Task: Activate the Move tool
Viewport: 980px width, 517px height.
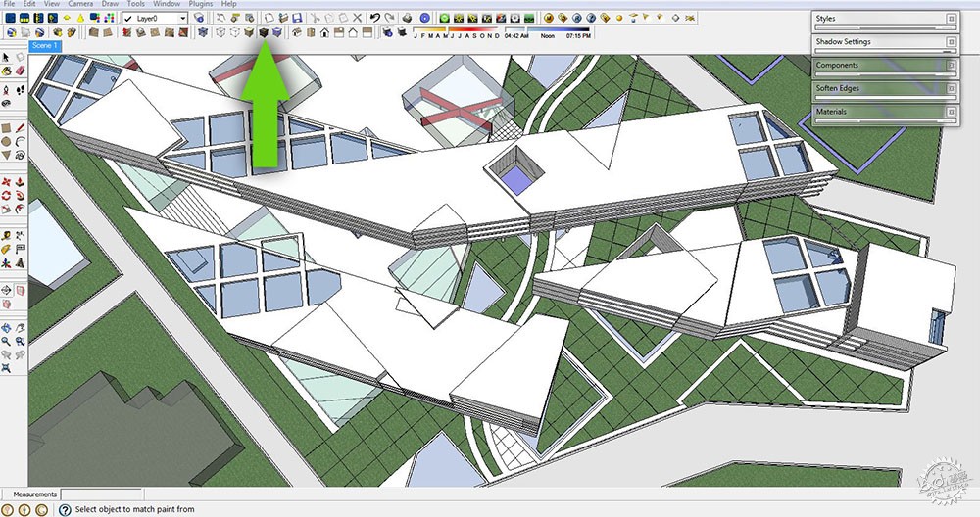Action: pyautogui.click(x=6, y=182)
